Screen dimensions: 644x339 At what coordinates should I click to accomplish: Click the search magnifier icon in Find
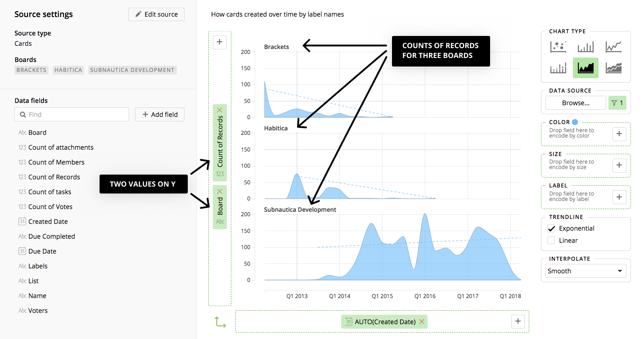click(23, 115)
